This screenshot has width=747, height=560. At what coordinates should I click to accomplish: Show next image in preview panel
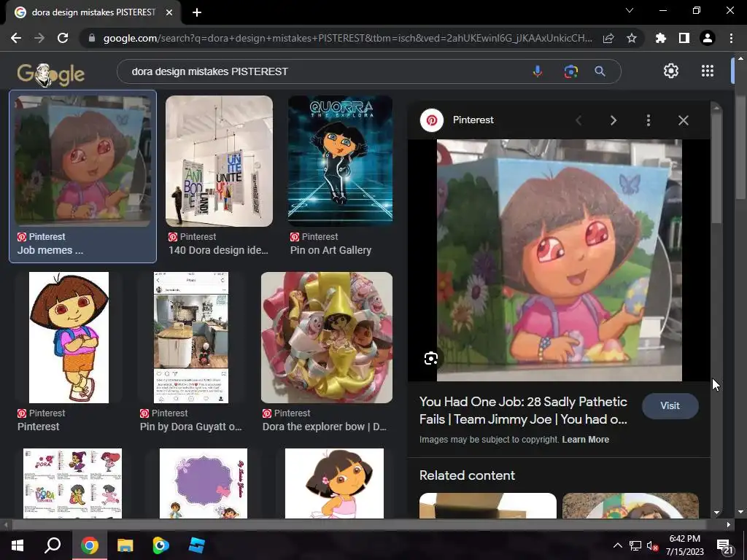[x=614, y=120]
